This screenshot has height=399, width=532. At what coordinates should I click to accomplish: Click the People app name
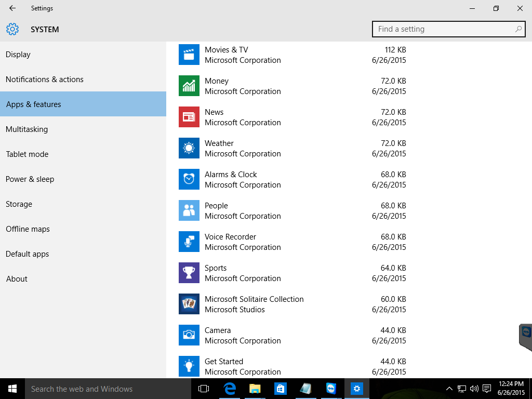coord(216,206)
